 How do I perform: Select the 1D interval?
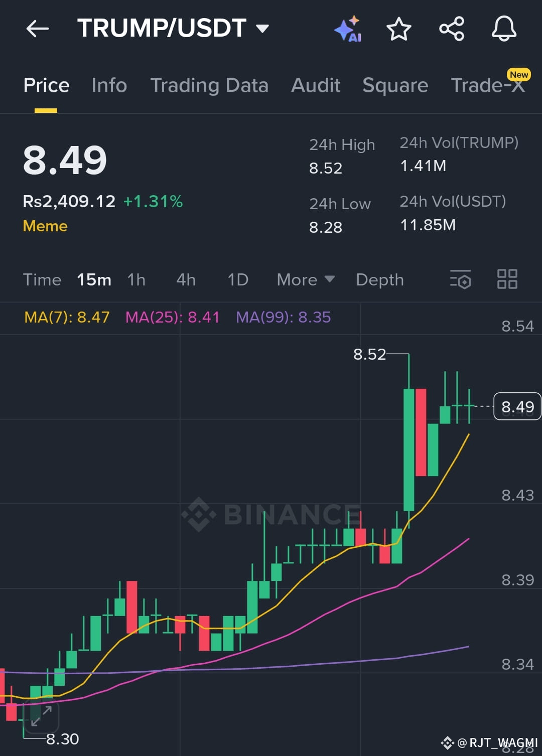[x=238, y=279]
